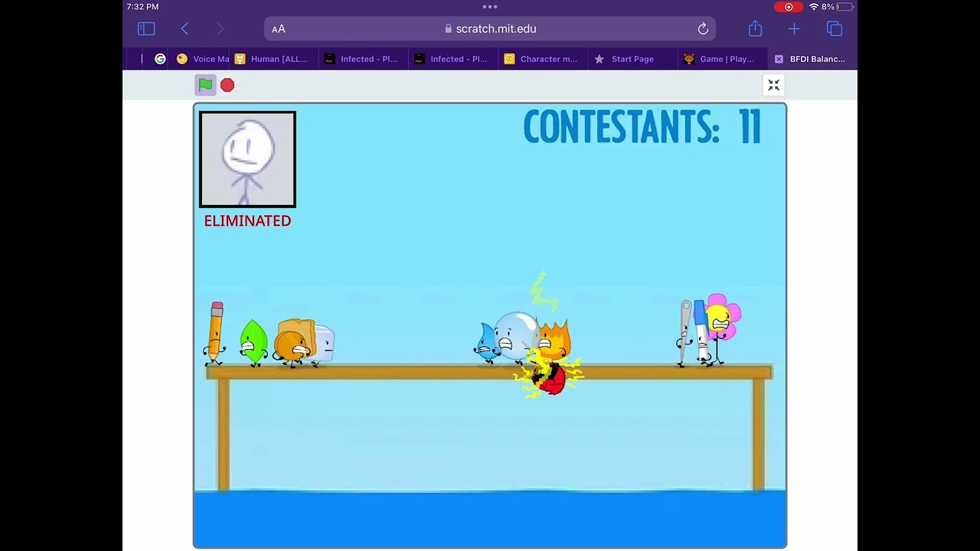Switch to the Human [ALL... tab
Image resolution: width=980 pixels, height=551 pixels.
pos(272,59)
